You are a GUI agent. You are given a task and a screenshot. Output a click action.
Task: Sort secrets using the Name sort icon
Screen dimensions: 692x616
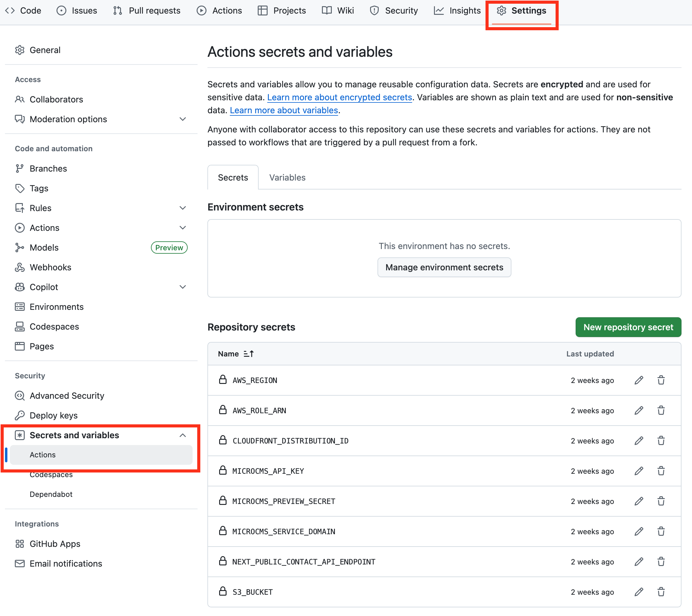coord(248,354)
